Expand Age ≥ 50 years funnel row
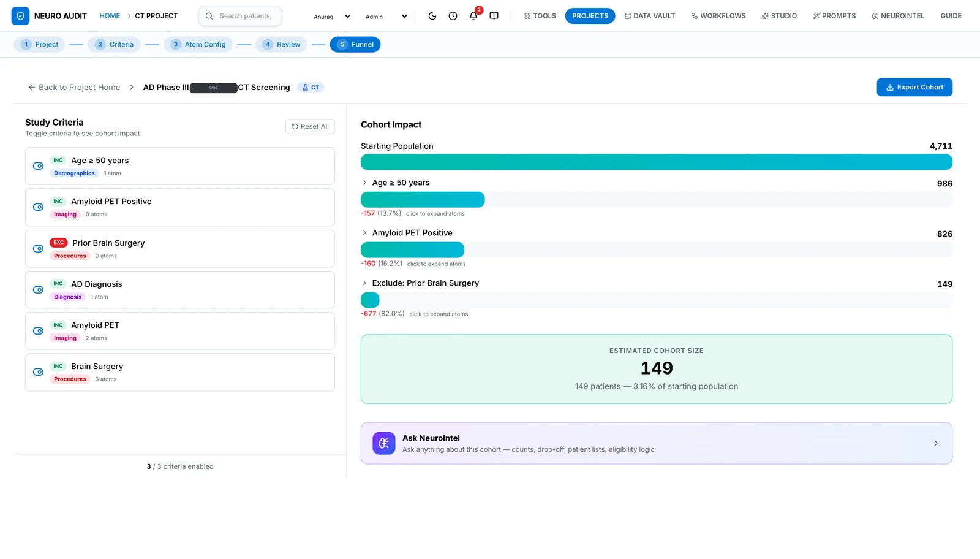The image size is (980, 559). (364, 183)
